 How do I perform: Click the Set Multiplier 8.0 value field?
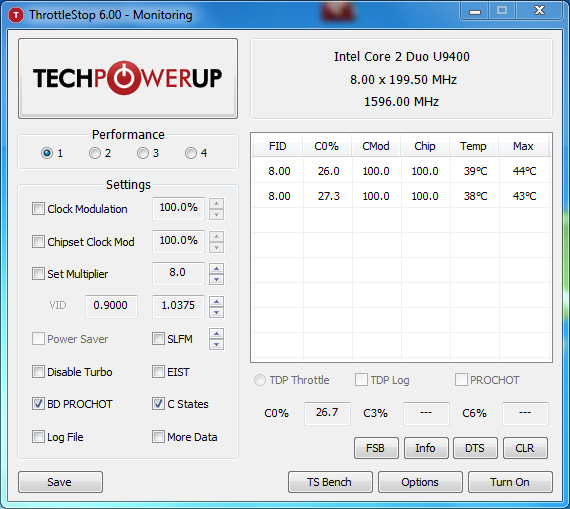[178, 273]
